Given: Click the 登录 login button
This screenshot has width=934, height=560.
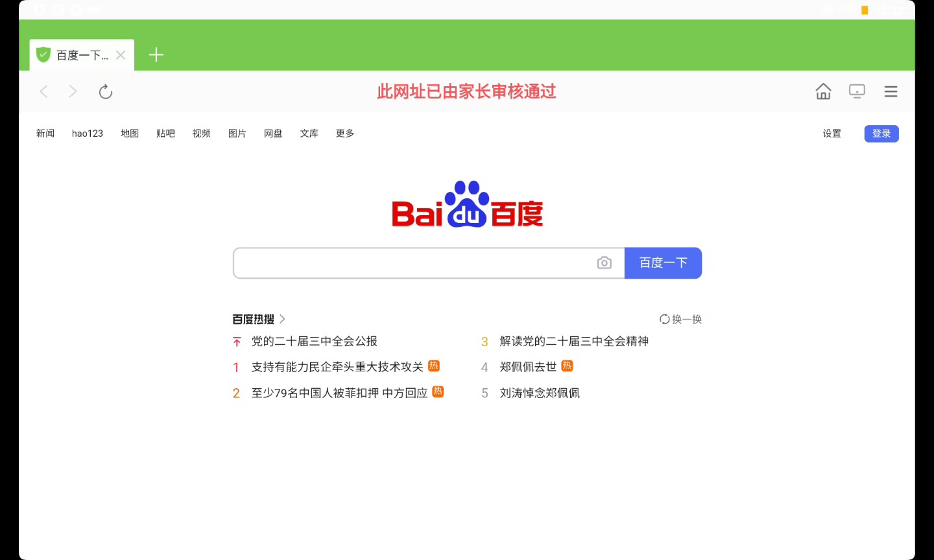Looking at the screenshot, I should (881, 134).
